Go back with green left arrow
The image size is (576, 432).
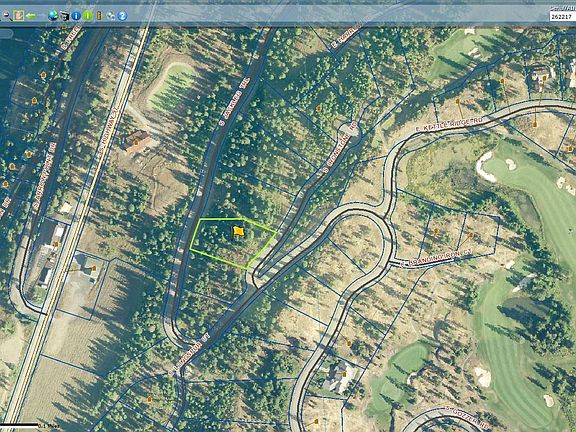pos(31,15)
